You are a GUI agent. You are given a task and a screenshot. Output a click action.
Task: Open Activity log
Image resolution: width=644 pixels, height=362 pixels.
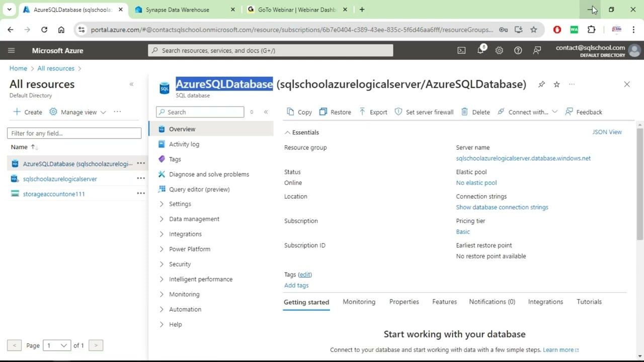[x=184, y=144]
